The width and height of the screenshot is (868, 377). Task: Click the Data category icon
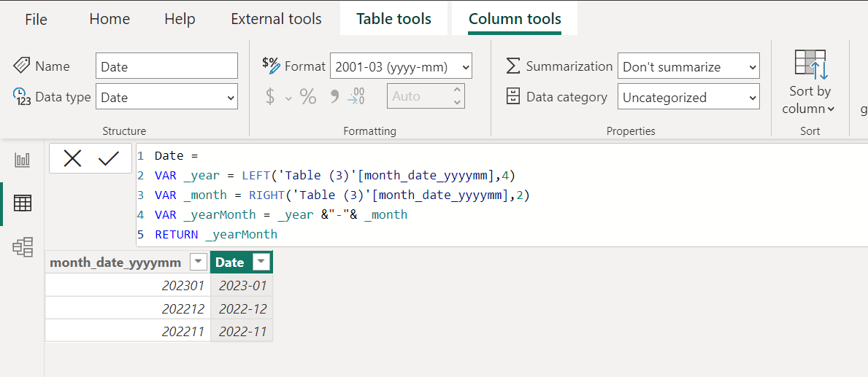[x=513, y=97]
